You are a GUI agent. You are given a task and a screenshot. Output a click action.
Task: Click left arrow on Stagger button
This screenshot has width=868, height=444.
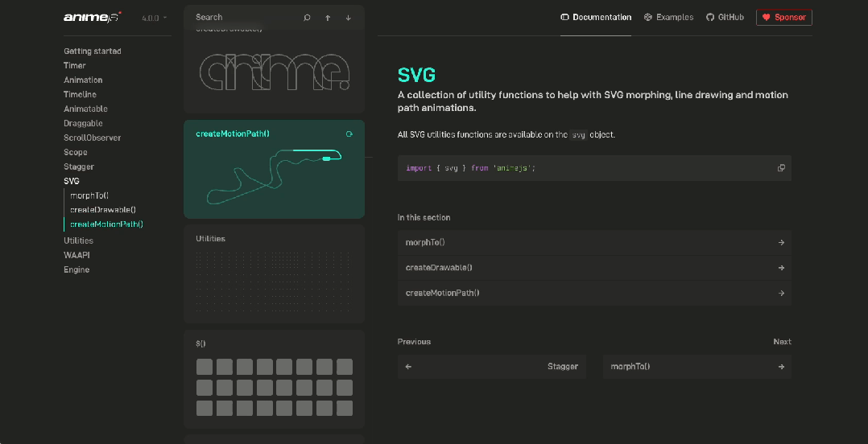408,367
